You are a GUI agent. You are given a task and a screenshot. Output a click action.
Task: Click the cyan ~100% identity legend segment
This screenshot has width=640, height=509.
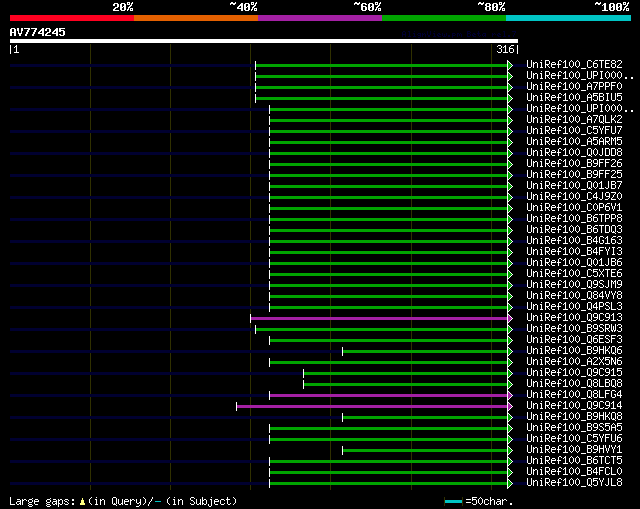569,18
